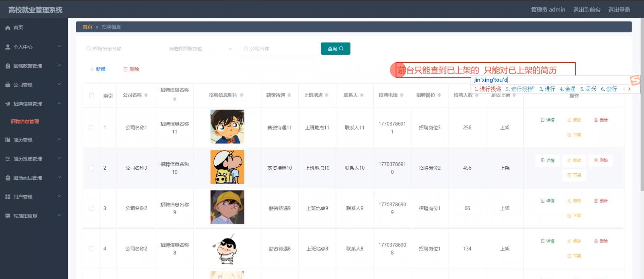Viewport: 644px width, 279px height.
Task: Click 下架 for 招聘信息名称9 row
Action: click(574, 216)
